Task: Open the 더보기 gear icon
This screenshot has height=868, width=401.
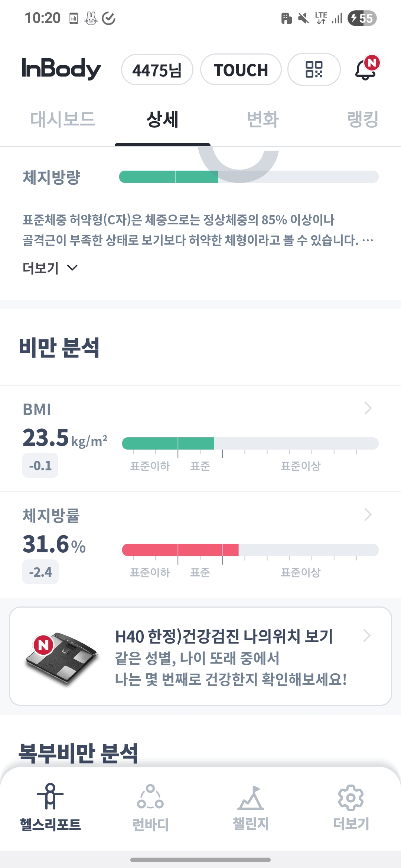Action: point(351,798)
